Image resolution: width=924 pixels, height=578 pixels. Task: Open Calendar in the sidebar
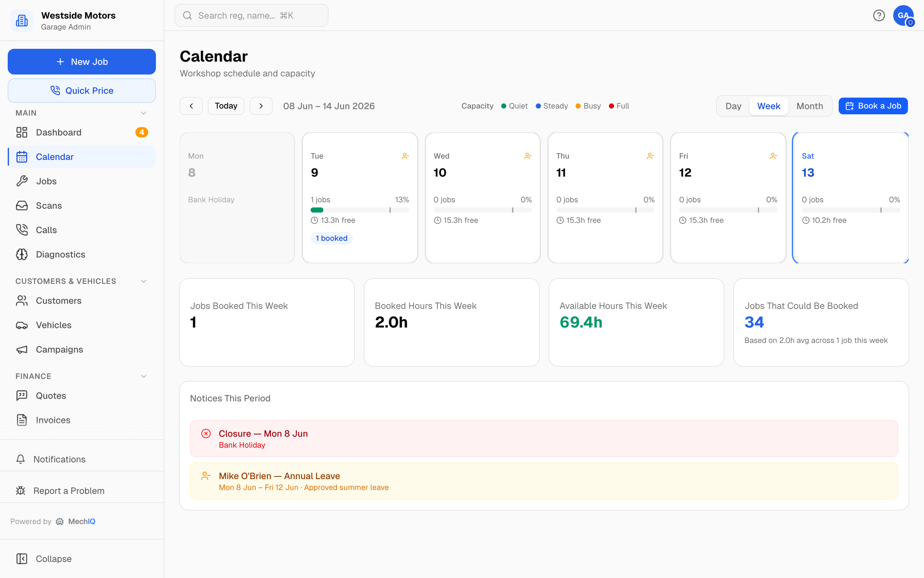(x=82, y=157)
